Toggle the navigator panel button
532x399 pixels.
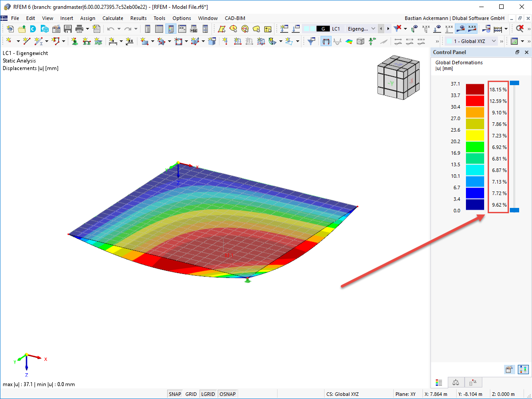pos(148,29)
